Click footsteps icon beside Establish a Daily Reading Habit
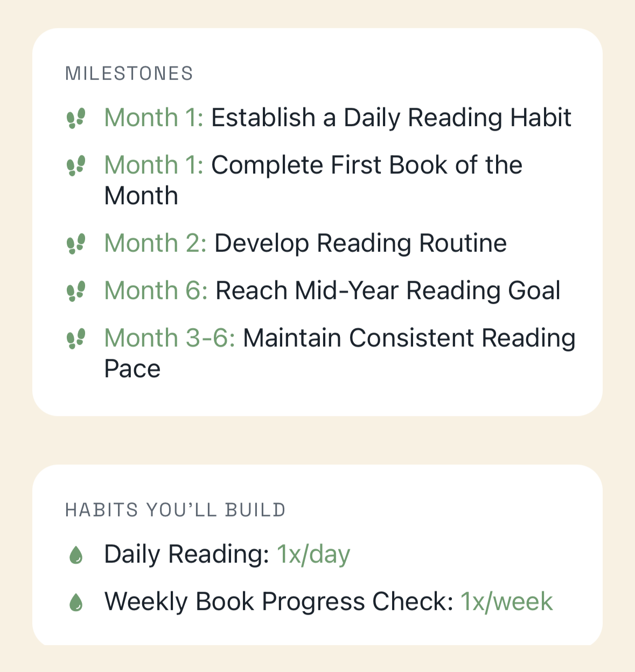Viewport: 635px width, 672px height. coord(76,118)
